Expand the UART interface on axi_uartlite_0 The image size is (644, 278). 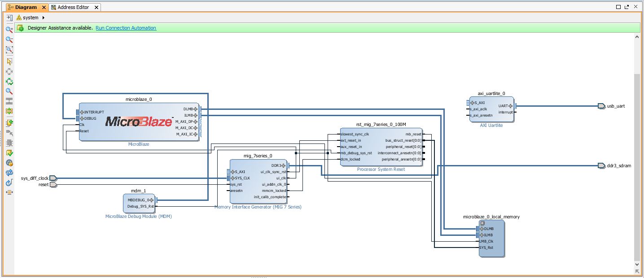click(x=511, y=106)
